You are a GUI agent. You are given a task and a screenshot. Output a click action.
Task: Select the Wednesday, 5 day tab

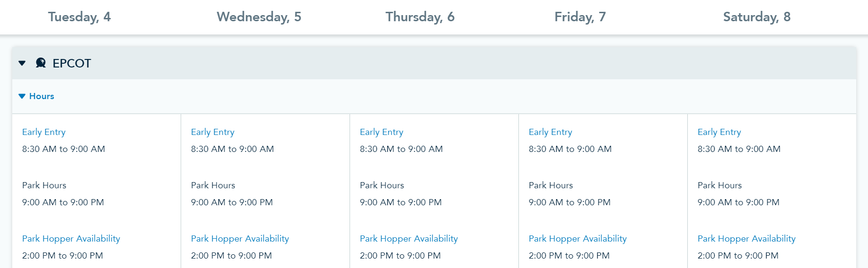tap(259, 17)
